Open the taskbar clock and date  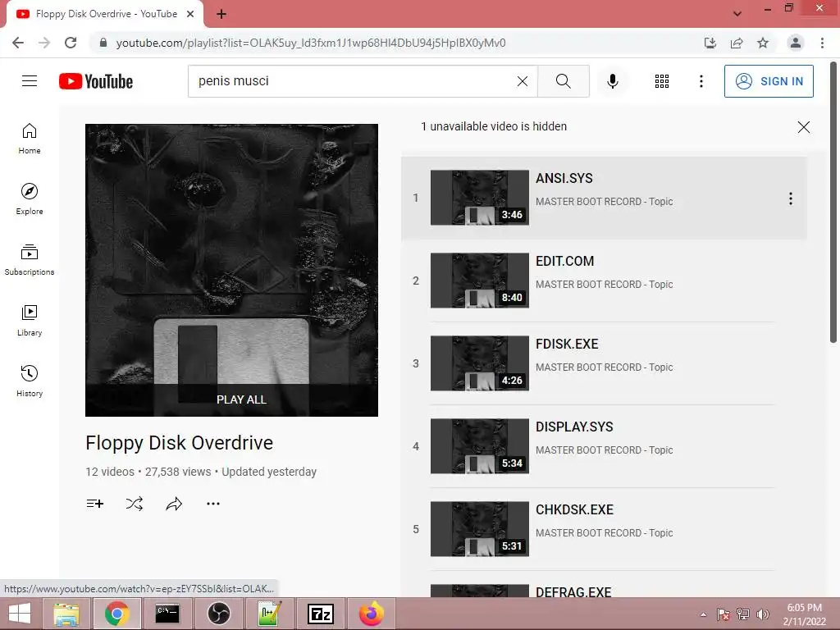(805, 614)
